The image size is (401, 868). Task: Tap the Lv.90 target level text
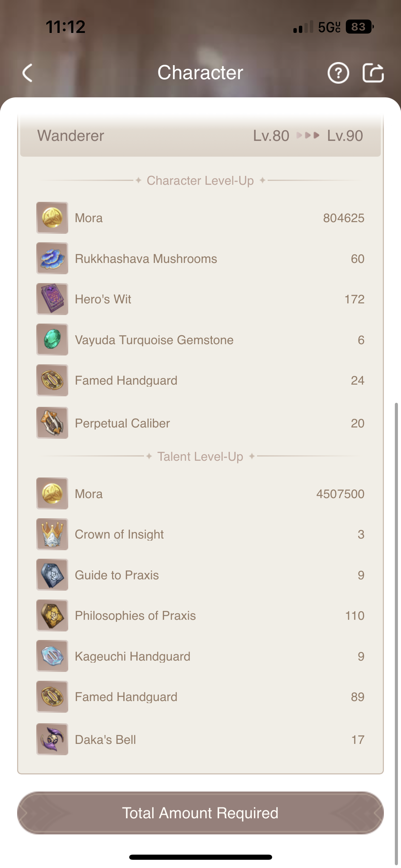point(345,136)
